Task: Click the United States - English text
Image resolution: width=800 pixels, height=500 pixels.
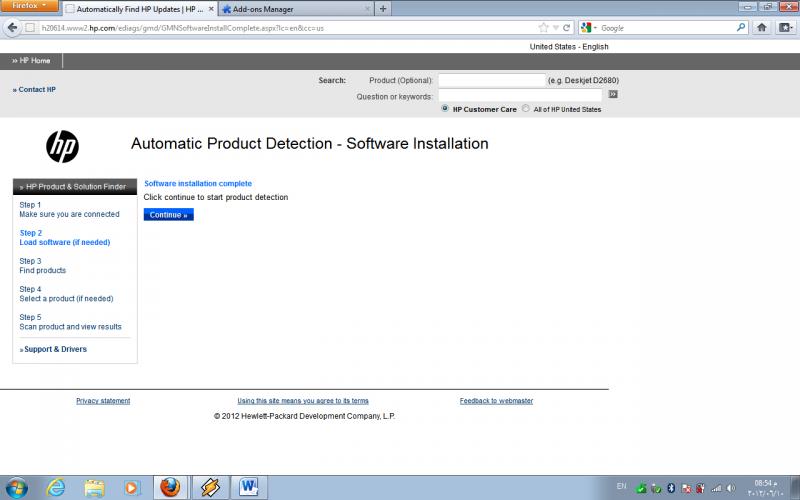Action: [569, 46]
